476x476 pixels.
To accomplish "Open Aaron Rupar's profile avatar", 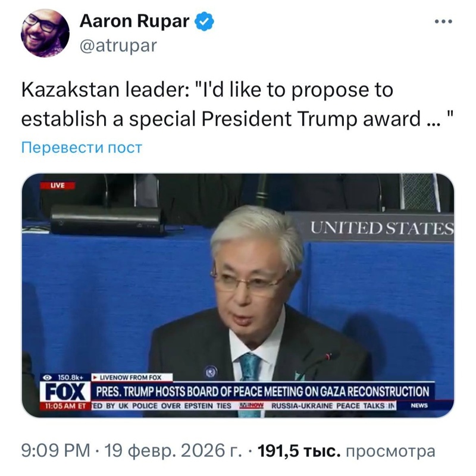I will (x=45, y=33).
